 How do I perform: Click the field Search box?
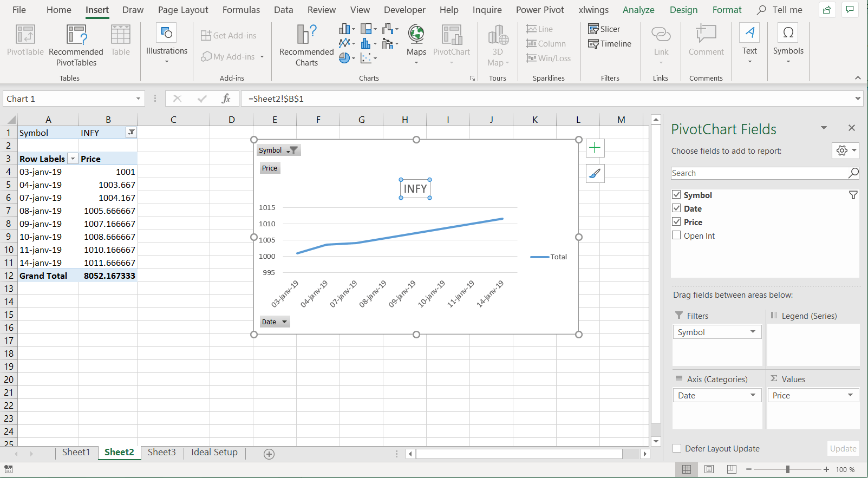point(765,173)
